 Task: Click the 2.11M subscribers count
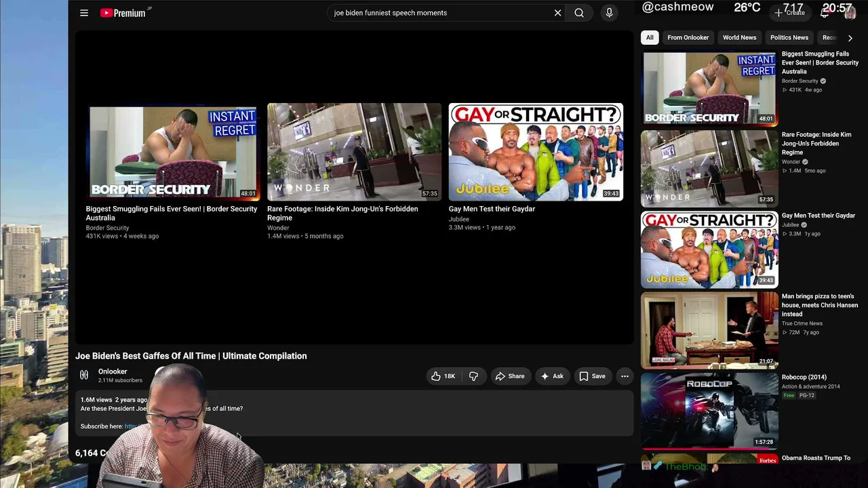coord(120,380)
